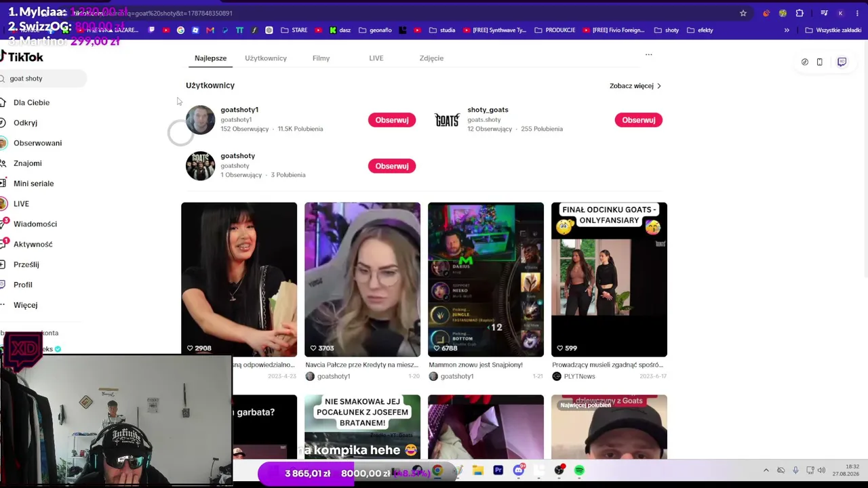Open Wszystkie zakładki folder
The width and height of the screenshot is (868, 488).
pyautogui.click(x=833, y=30)
